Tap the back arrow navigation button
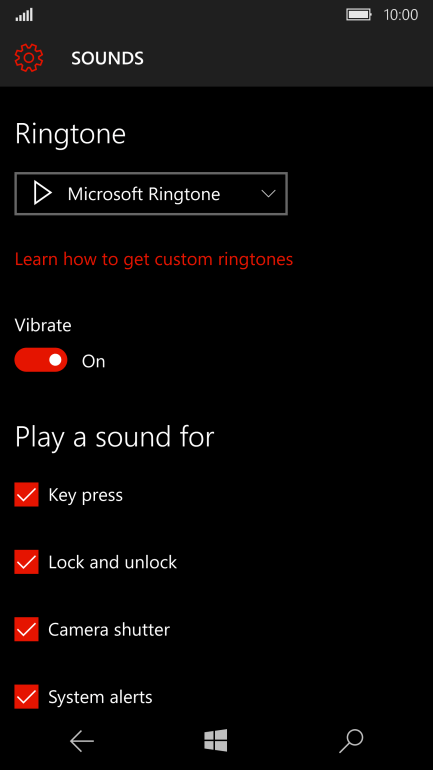The width and height of the screenshot is (433, 770). [81, 741]
